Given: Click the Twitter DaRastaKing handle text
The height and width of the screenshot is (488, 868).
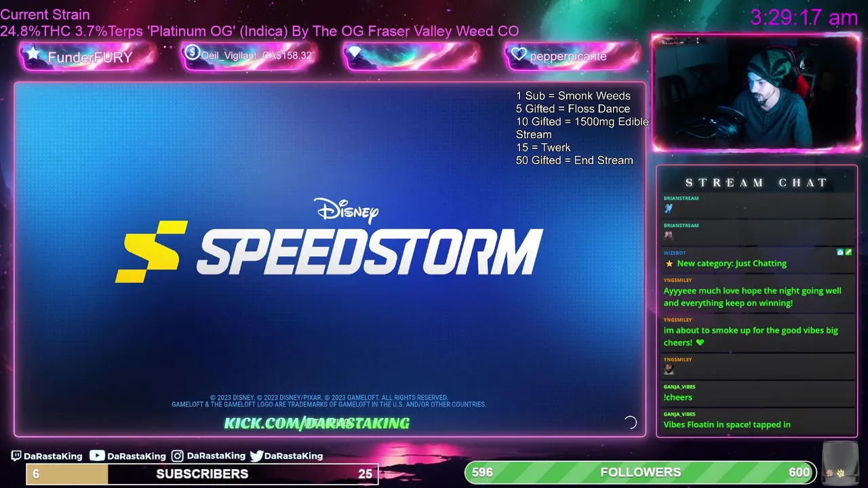Looking at the screenshot, I should [x=294, y=456].
